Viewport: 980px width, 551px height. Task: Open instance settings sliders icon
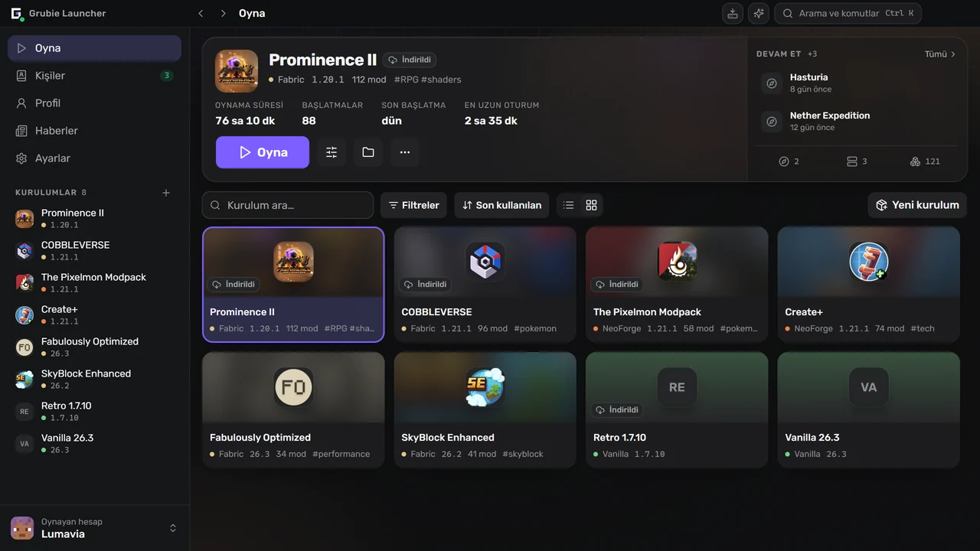coord(332,152)
